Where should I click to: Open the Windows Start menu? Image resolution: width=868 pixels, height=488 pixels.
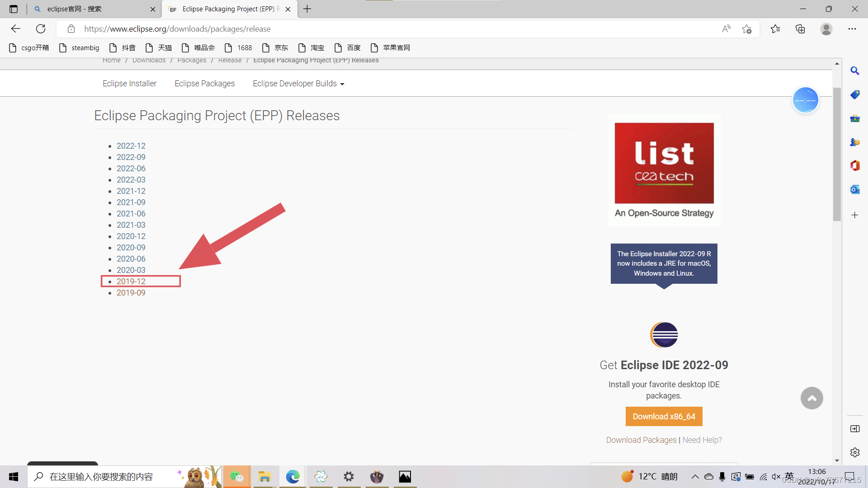click(x=14, y=477)
